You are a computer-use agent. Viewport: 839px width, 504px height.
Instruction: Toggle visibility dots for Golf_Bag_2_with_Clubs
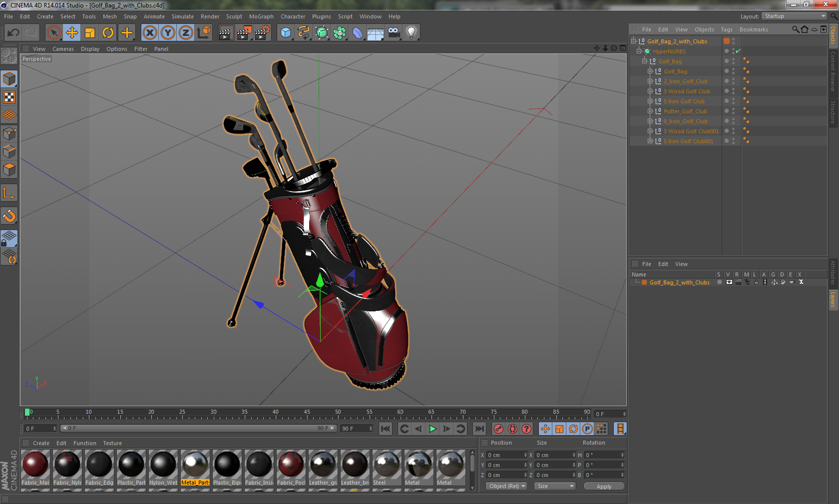pyautogui.click(x=733, y=41)
